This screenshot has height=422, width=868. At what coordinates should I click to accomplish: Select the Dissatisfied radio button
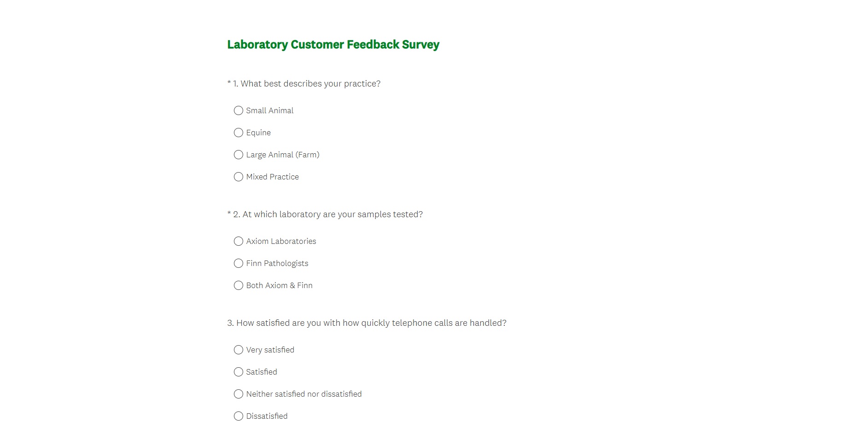[x=239, y=416]
